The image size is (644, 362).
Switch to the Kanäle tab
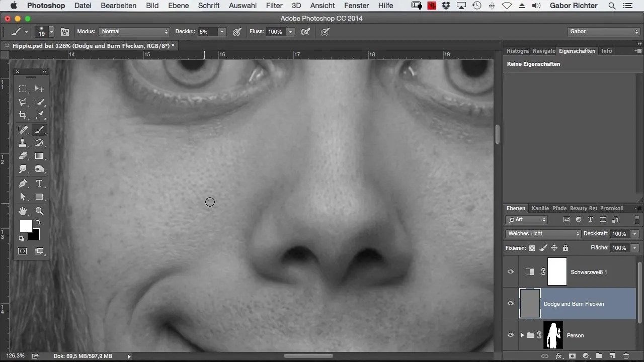pos(540,208)
